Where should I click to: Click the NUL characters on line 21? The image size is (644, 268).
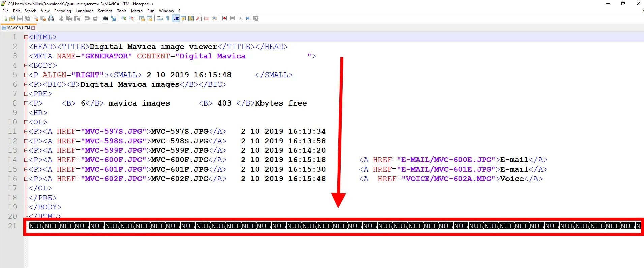click(335, 226)
